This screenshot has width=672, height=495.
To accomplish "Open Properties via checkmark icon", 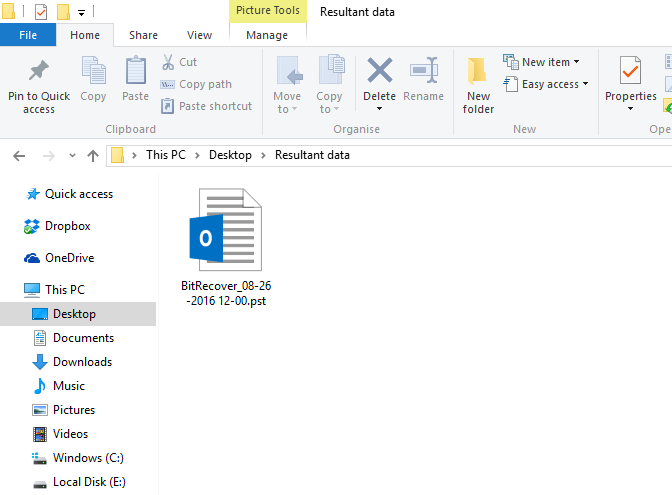I will (x=630, y=71).
